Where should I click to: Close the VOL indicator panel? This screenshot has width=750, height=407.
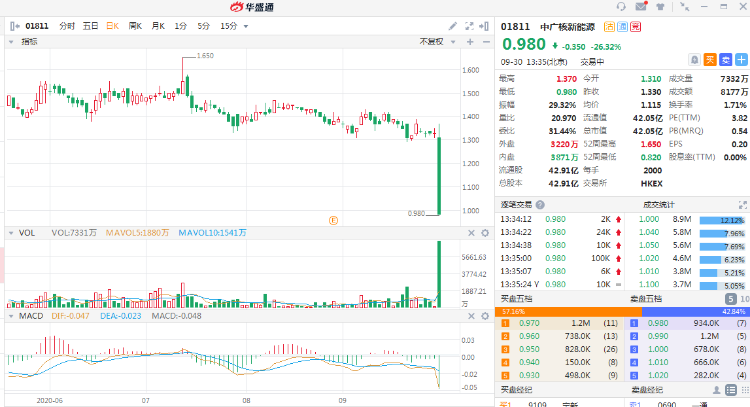pyautogui.click(x=471, y=233)
